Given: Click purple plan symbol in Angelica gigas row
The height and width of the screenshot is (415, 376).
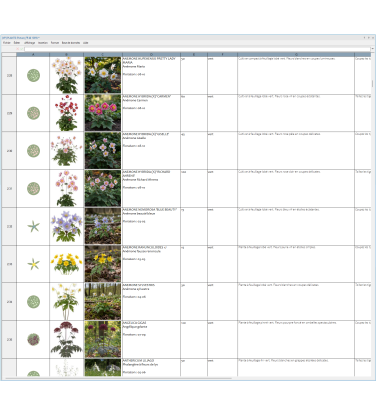Looking at the screenshot, I should 33,339.
